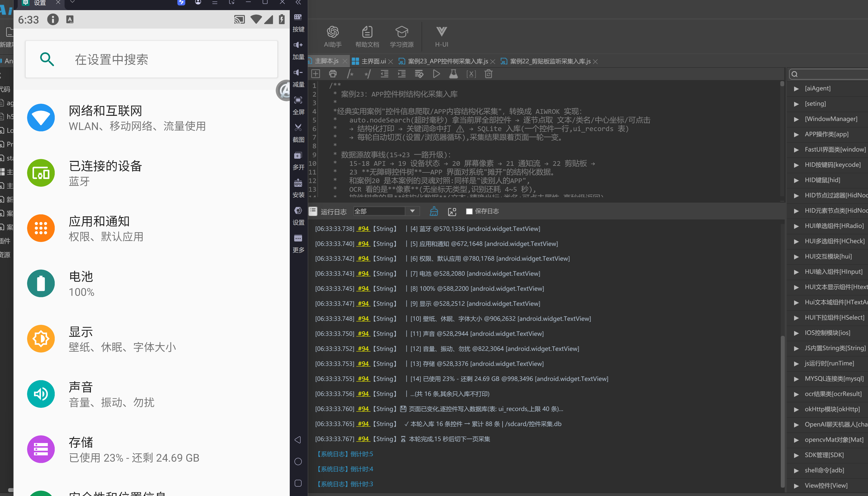Click the format code icon
The width and height of the screenshot is (868, 496).
tap(419, 74)
